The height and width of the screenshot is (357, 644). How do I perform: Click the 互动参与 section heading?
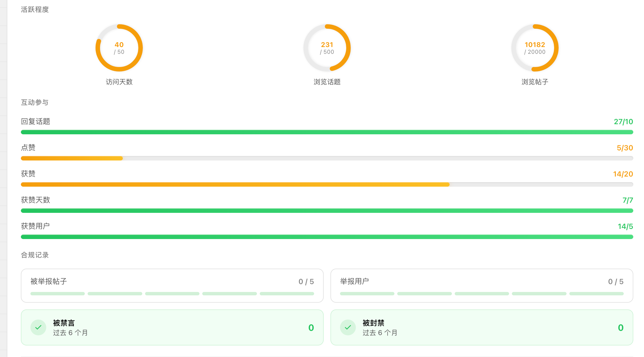35,102
